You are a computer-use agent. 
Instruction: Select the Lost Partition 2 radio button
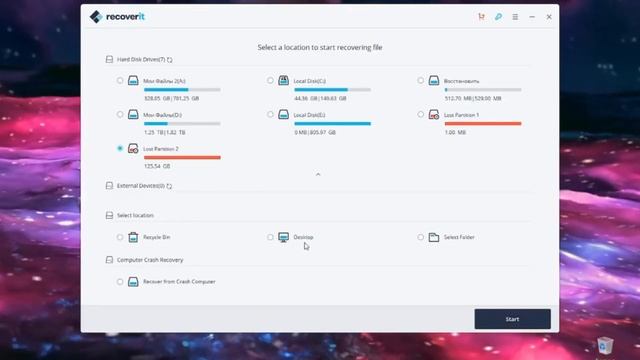pos(120,148)
